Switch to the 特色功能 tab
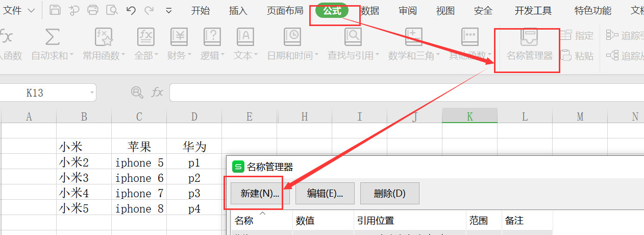644x235 pixels. coord(593,11)
